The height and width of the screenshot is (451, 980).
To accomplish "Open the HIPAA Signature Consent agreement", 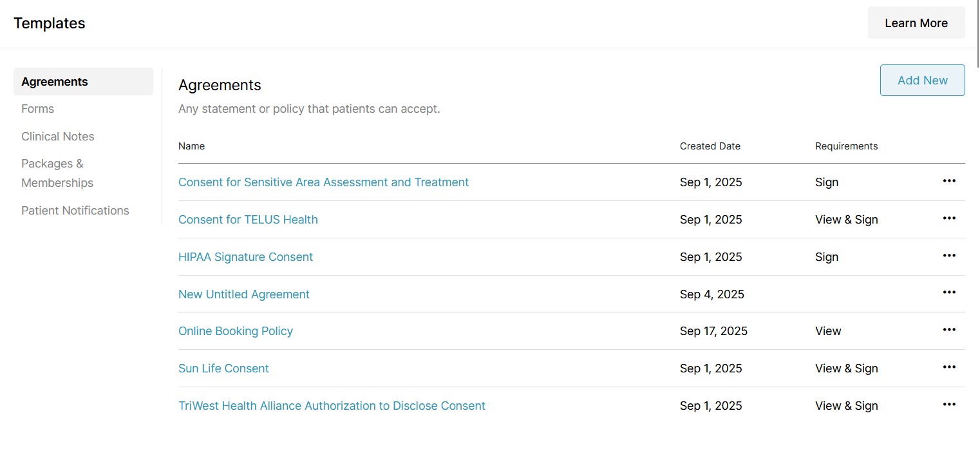I will (245, 257).
